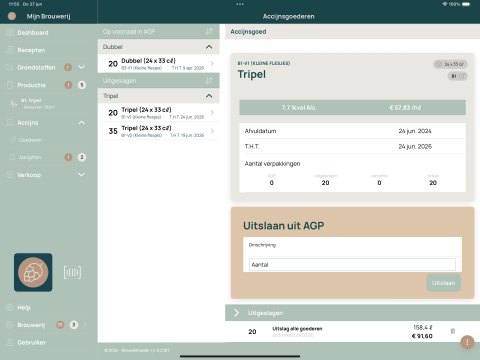480x360 pixels.
Task: Expand the Verkoop chevron
Action: coord(81,175)
